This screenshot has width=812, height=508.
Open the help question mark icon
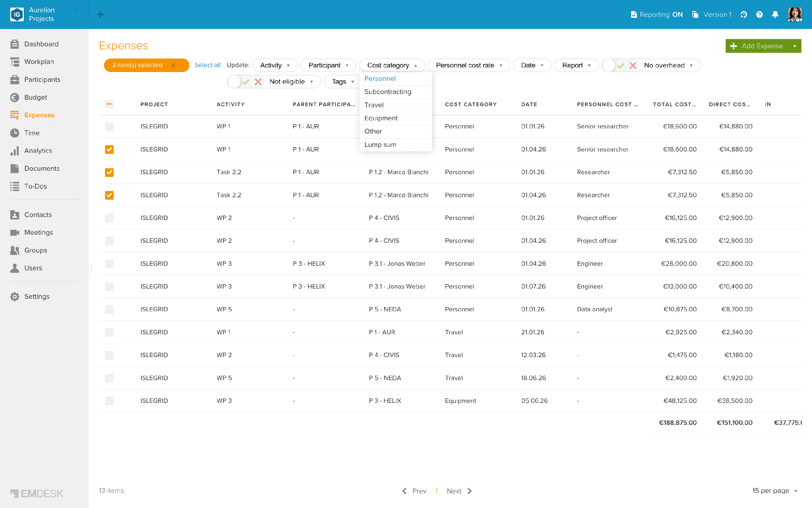click(759, 14)
